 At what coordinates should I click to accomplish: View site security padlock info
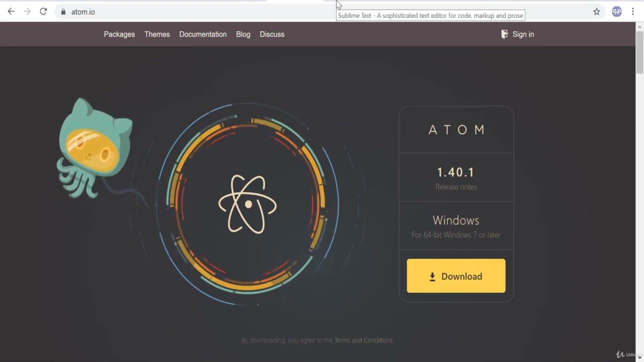tap(63, 12)
